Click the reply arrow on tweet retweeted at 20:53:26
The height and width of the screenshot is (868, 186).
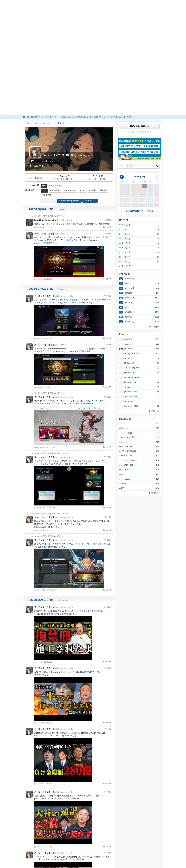104,447
